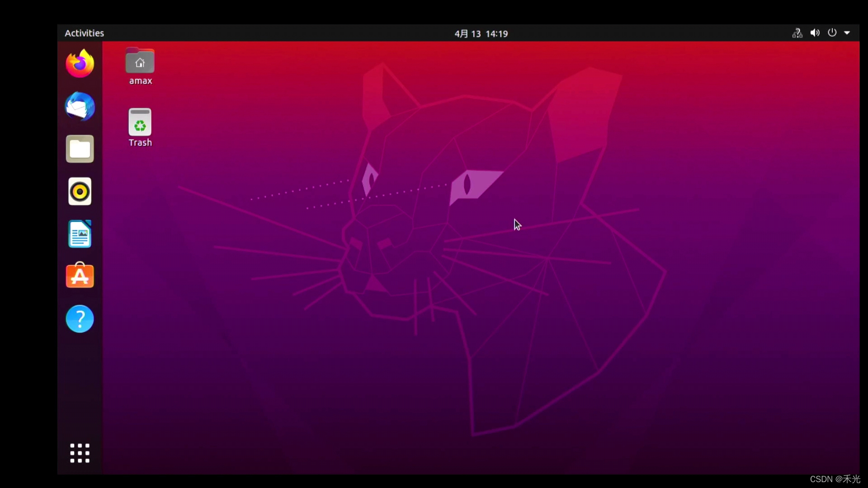Open the system volume control
The height and width of the screenshot is (488, 868).
(814, 33)
